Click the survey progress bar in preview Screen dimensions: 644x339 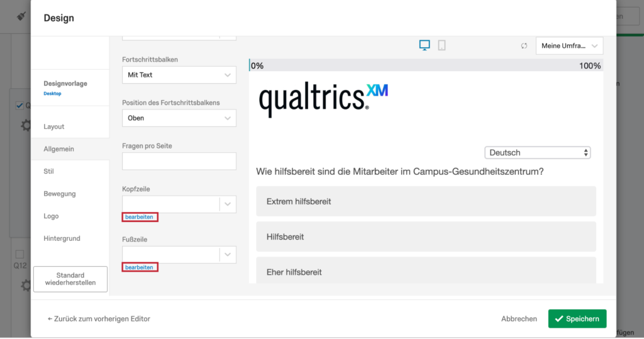(x=426, y=65)
